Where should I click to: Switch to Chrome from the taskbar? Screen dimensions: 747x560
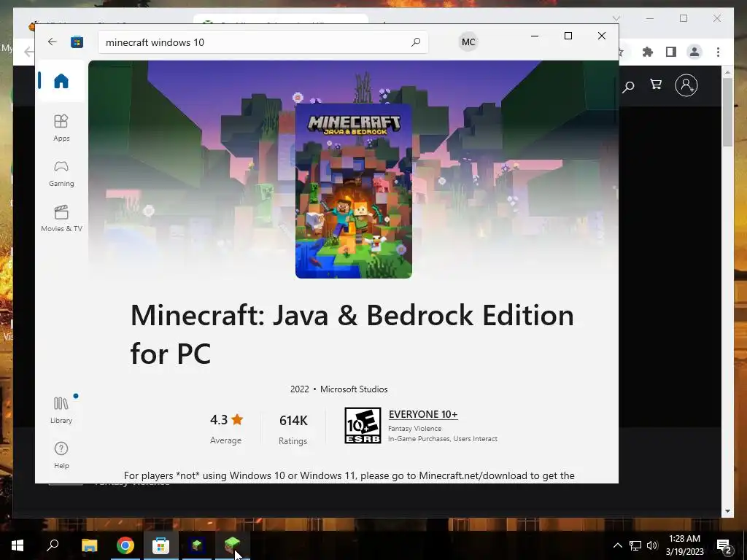click(125, 545)
